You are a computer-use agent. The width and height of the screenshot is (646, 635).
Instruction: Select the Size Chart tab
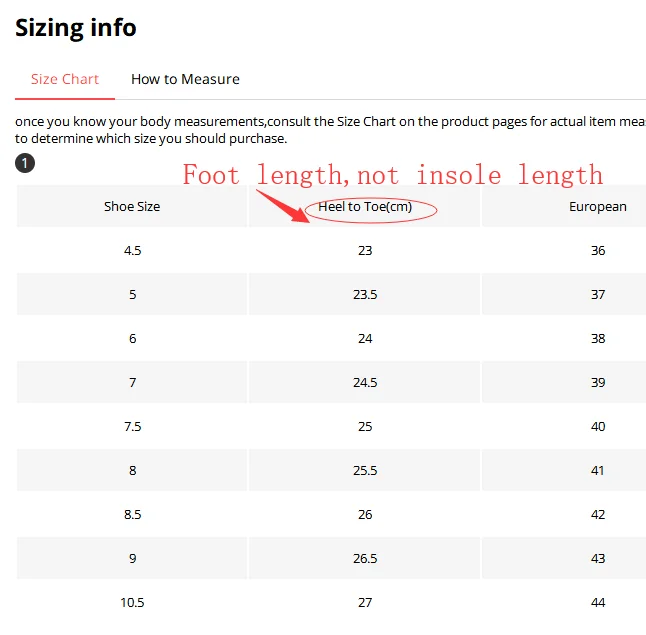65,79
